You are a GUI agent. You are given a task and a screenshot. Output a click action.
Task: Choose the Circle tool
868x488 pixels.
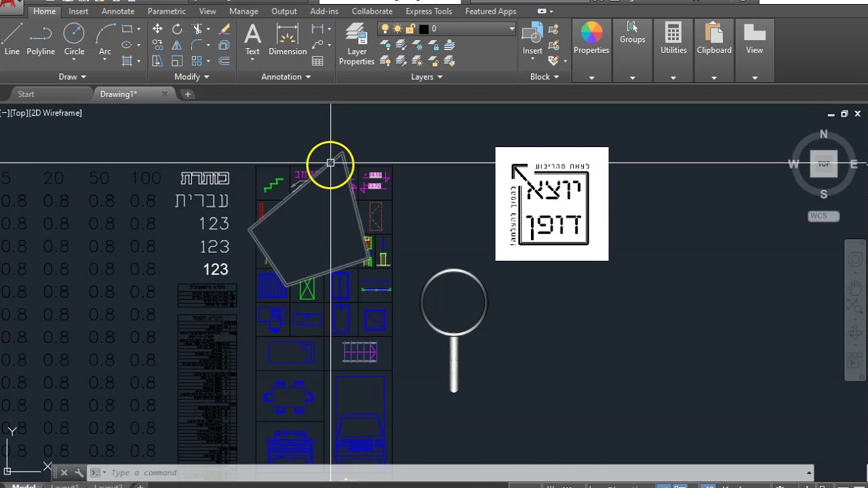pyautogui.click(x=74, y=39)
